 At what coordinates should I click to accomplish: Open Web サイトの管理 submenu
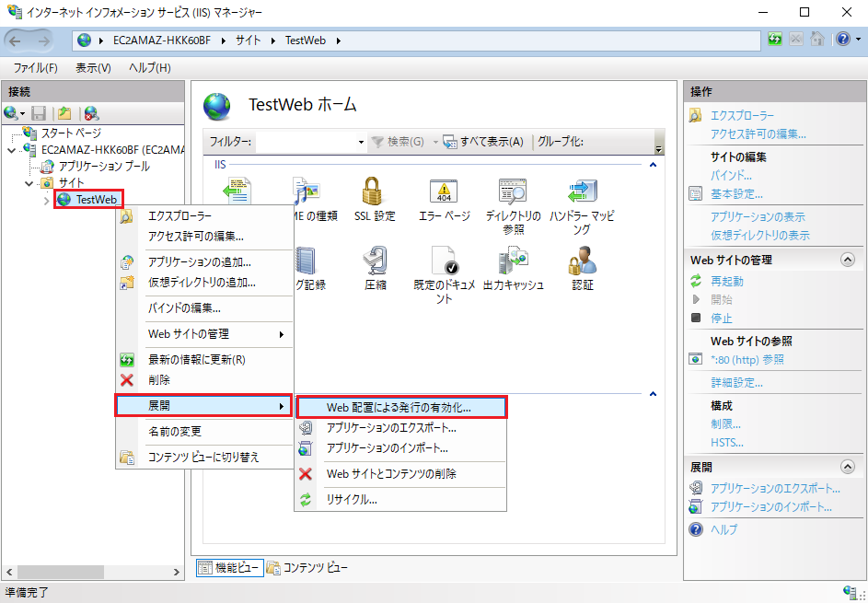(x=203, y=334)
